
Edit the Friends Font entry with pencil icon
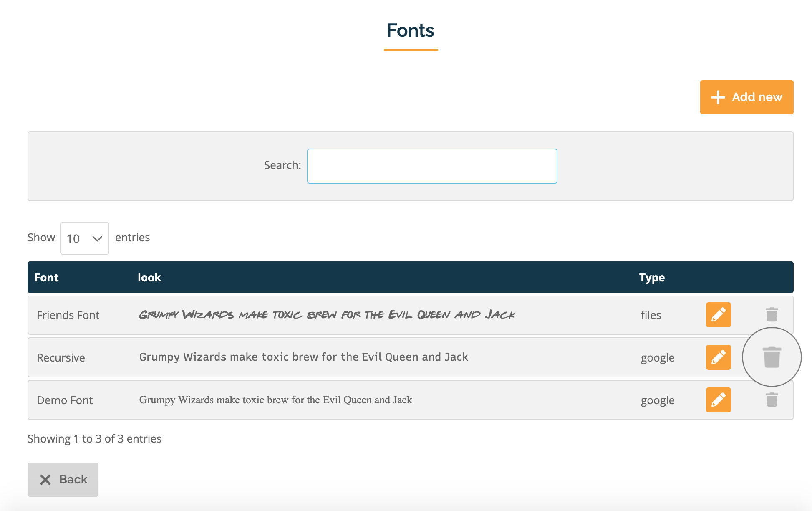coord(718,315)
